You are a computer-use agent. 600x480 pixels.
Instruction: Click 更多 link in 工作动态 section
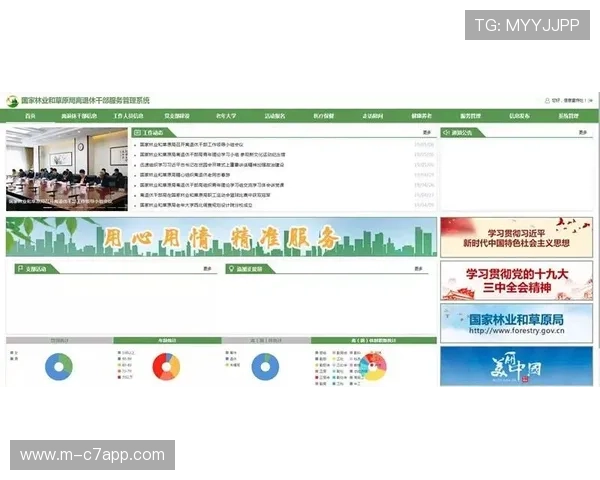[x=427, y=132]
